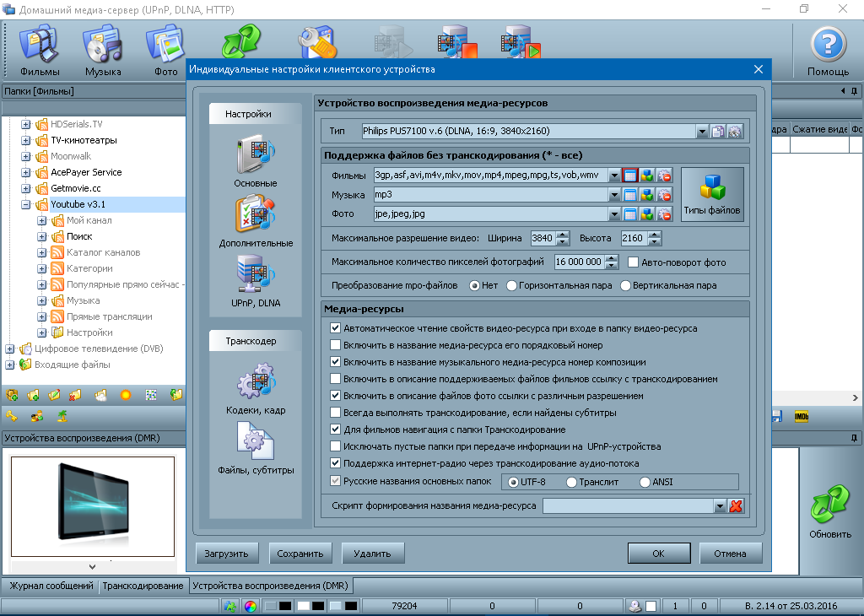This screenshot has width=864, height=616.
Task: Check Всегда выполнять транскодирование option
Action: (x=336, y=413)
